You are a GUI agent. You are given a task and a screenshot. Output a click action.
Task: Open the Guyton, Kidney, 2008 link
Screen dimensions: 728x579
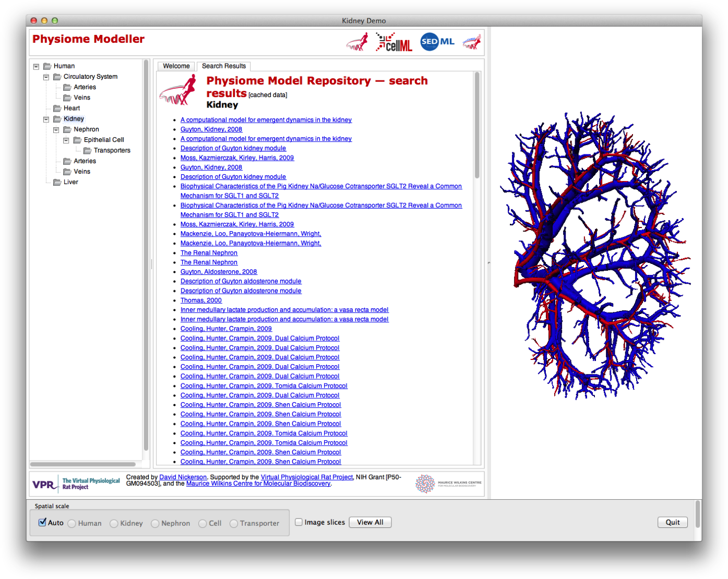pos(211,129)
